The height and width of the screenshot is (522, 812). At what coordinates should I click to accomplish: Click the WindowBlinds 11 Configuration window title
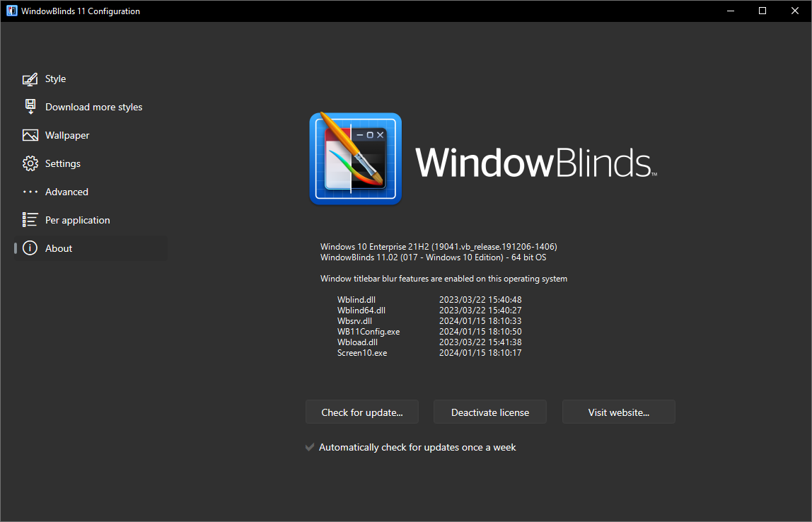81,11
